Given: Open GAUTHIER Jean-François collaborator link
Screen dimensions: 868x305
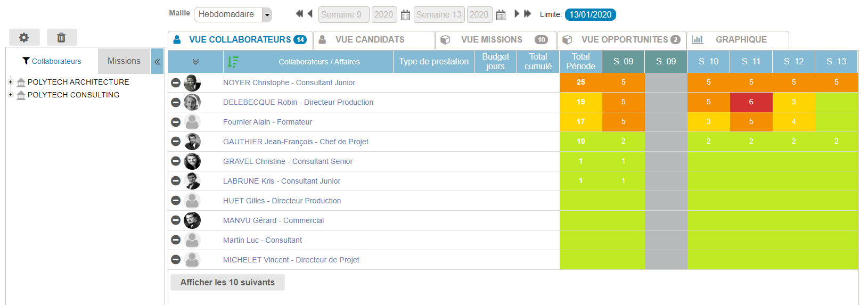Looking at the screenshot, I should [x=296, y=142].
